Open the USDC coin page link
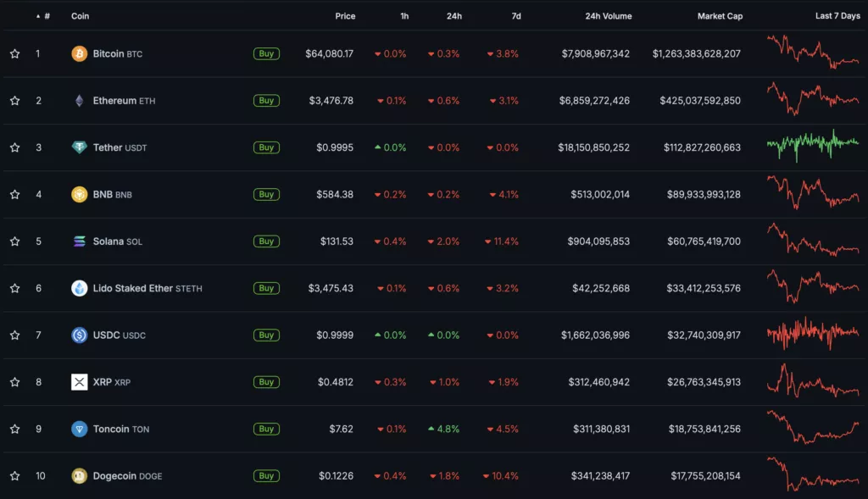This screenshot has width=868, height=499. 119,335
